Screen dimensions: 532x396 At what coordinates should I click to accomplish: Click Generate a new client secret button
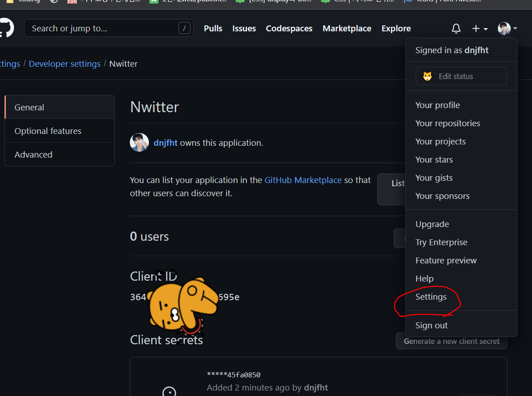(x=452, y=342)
